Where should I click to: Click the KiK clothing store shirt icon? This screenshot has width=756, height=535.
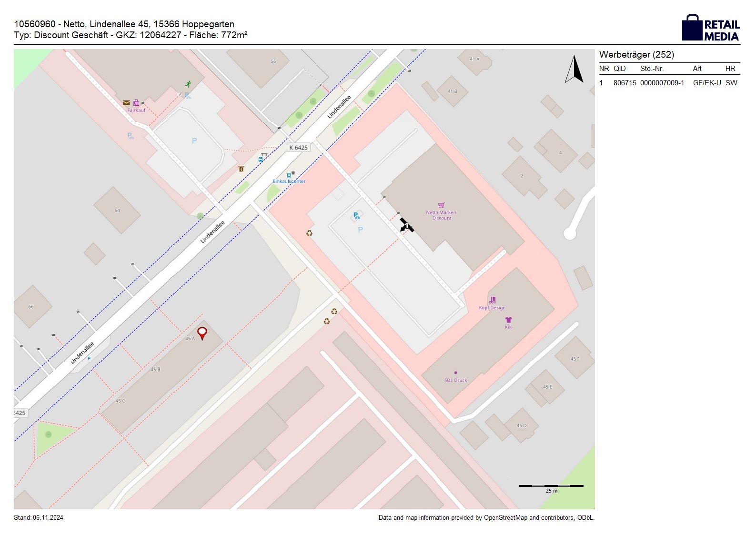508,320
